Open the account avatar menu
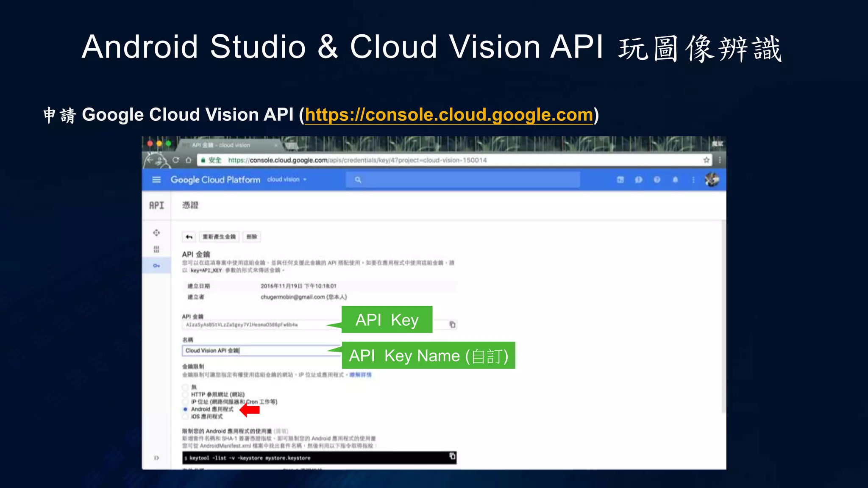Viewport: 868px width, 488px height. coord(712,180)
